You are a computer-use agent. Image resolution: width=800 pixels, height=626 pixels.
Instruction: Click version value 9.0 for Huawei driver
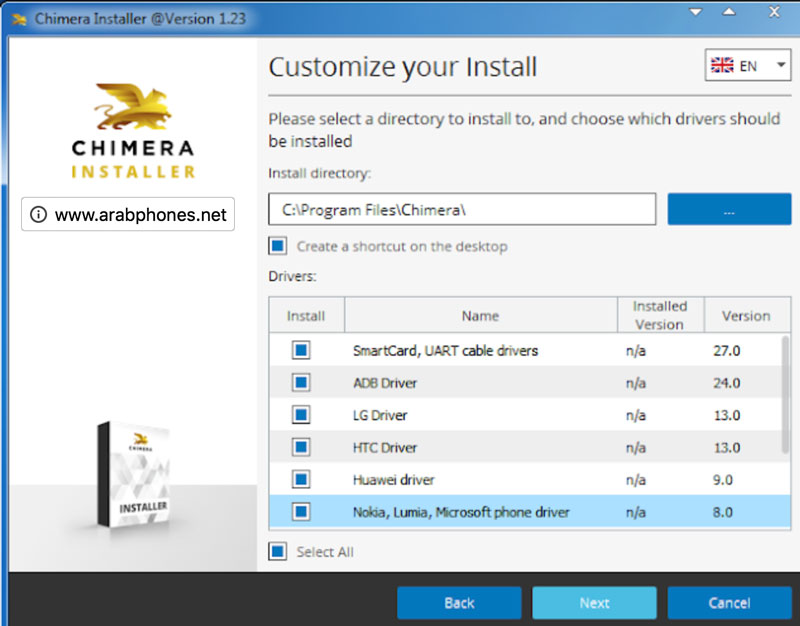[723, 480]
